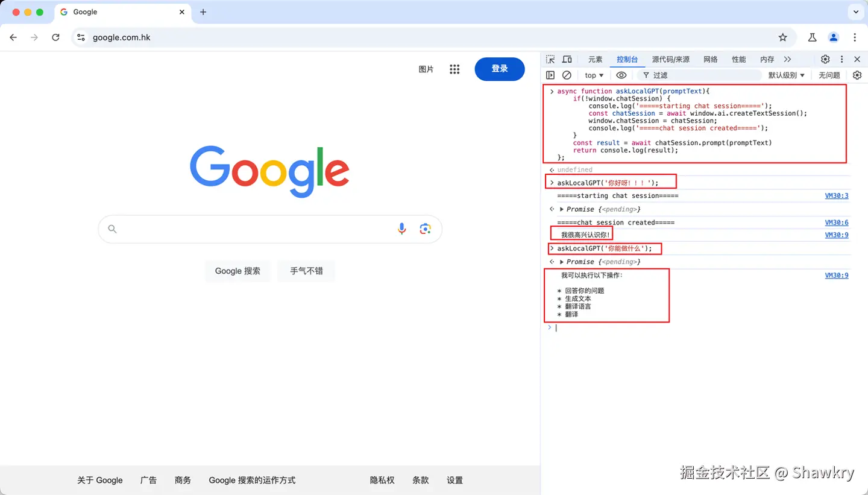Click the 手气不错 button

click(x=306, y=271)
